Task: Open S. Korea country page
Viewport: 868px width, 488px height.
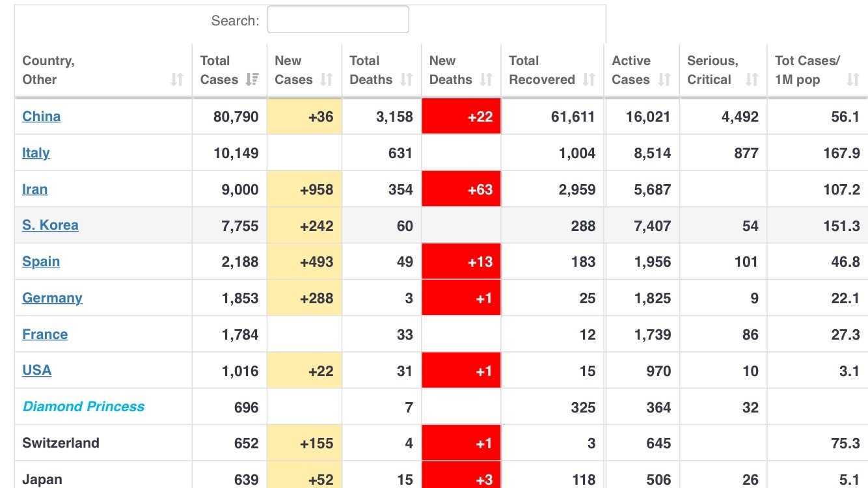Action: 50,225
